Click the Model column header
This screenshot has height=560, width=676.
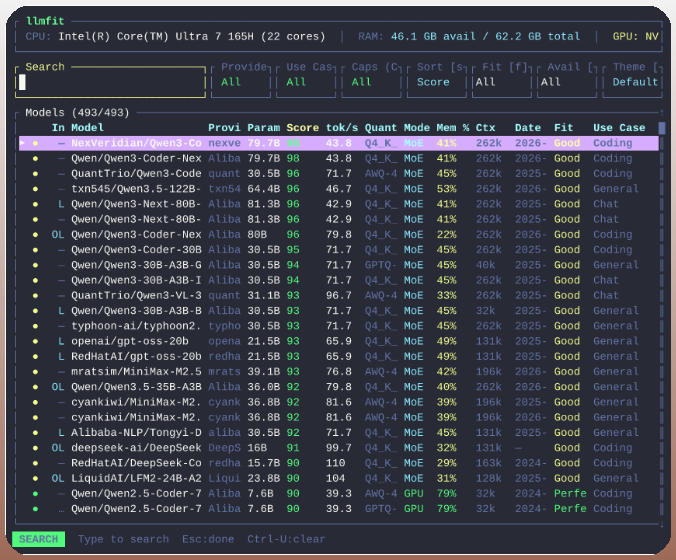coord(88,128)
